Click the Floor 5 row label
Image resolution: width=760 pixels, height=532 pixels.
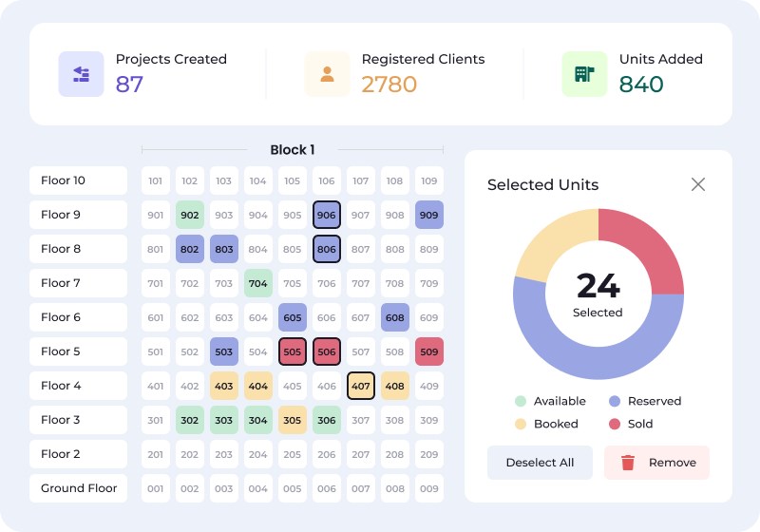coord(78,351)
